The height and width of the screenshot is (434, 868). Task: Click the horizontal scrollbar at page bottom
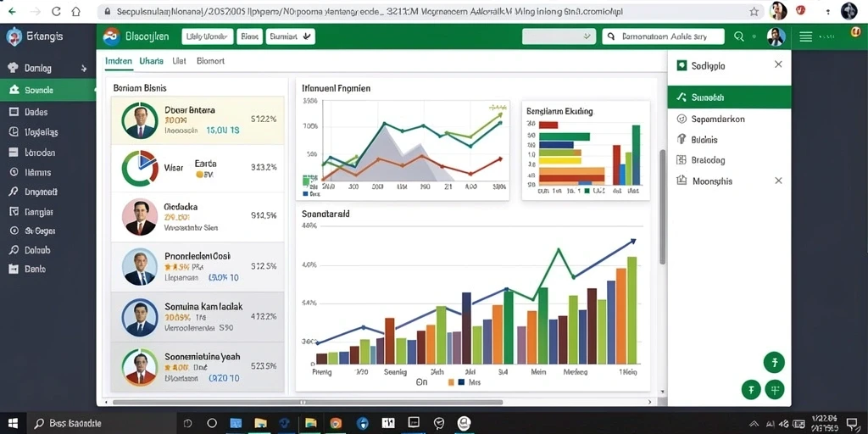click(307, 403)
